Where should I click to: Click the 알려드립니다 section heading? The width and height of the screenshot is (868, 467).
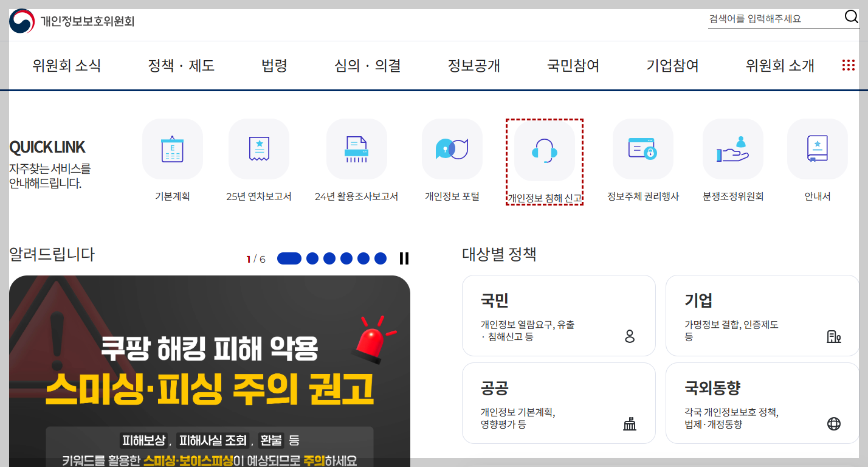tap(52, 254)
